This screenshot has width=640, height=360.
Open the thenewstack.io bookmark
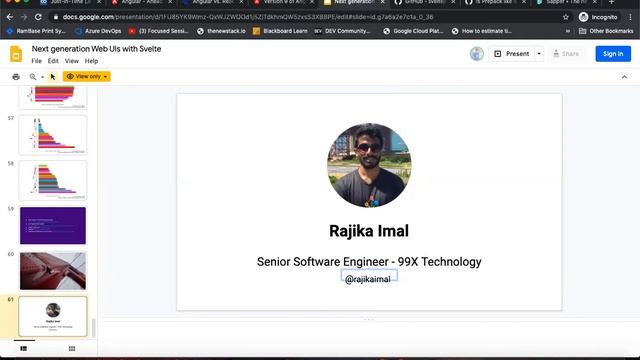point(221,31)
